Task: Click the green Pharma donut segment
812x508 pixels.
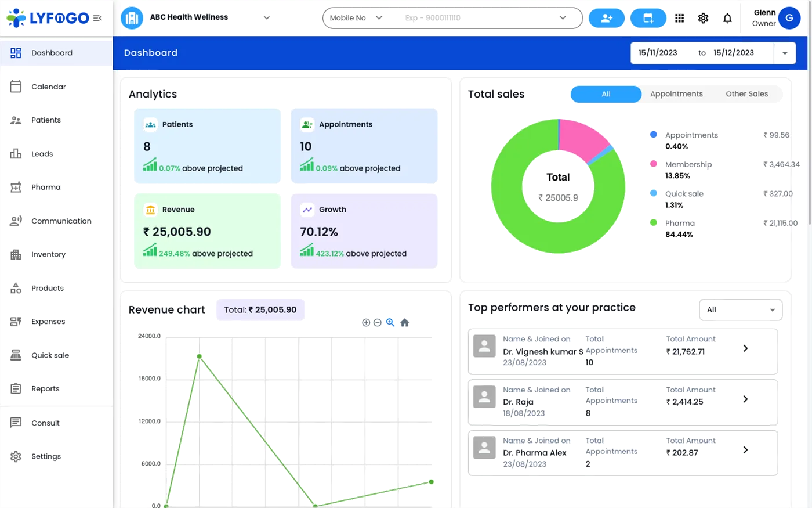Action: (510, 221)
